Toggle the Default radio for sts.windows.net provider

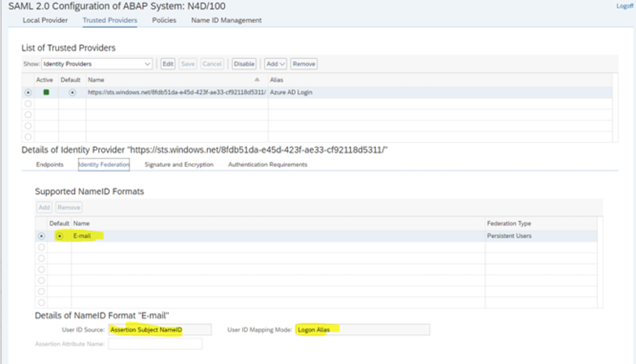click(x=72, y=92)
